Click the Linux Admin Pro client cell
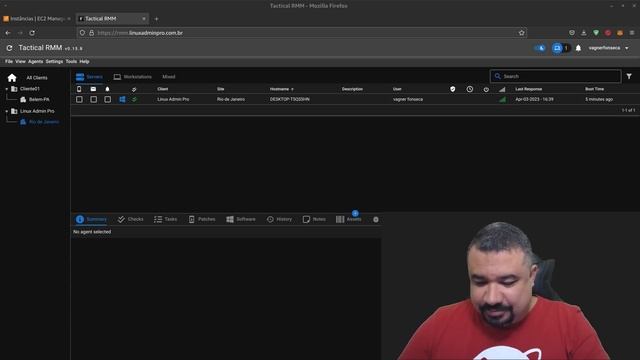 tap(173, 99)
